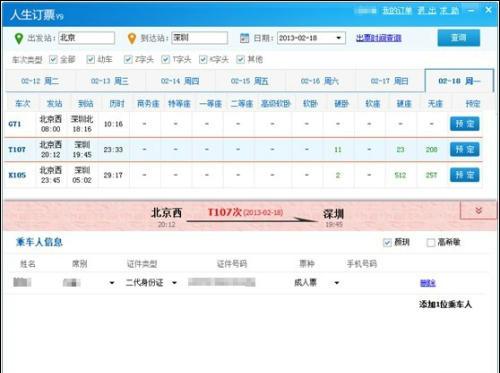Click the 二等座 column header
500x373 pixels.
click(242, 104)
